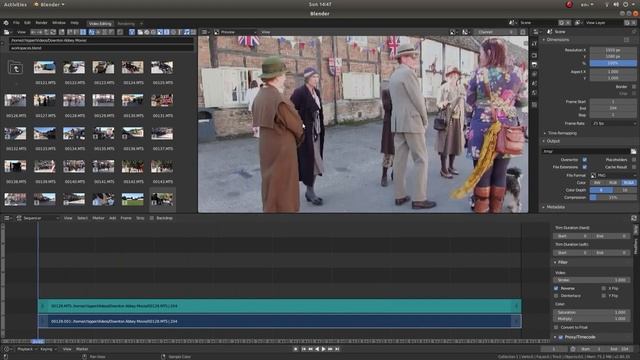Select RGBA color mode
The image size is (640, 360).
click(x=629, y=182)
